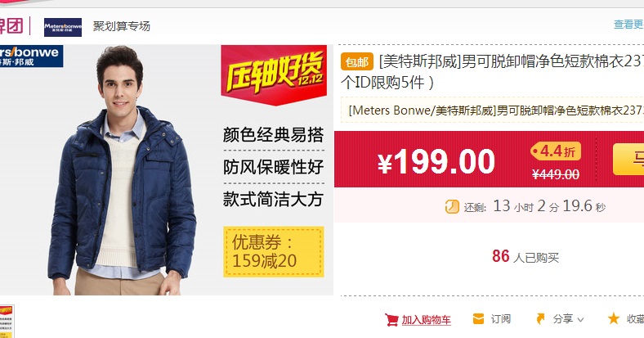Click the 订阅 subscribe link

pyautogui.click(x=501, y=318)
